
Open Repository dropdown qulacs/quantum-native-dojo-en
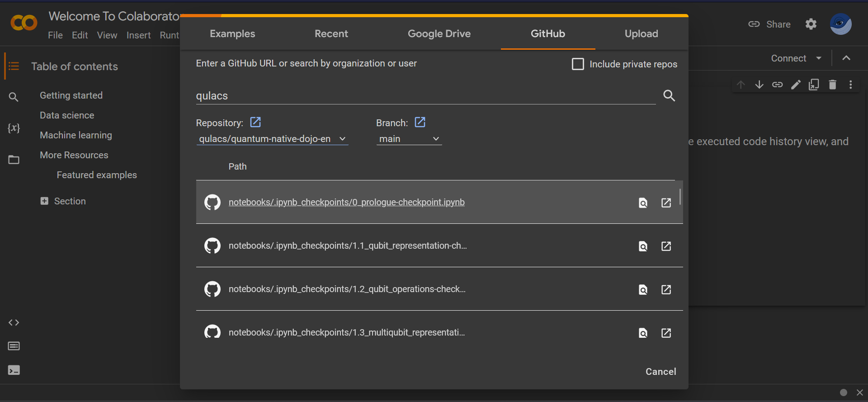(273, 139)
